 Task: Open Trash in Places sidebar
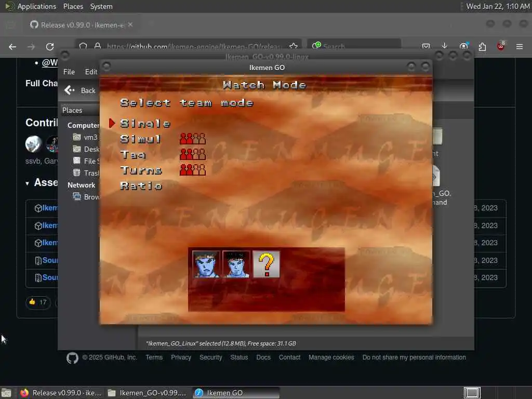click(x=86, y=172)
